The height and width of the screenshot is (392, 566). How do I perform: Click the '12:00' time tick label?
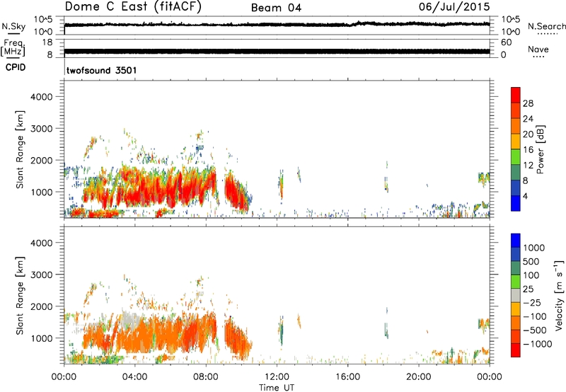(277, 377)
